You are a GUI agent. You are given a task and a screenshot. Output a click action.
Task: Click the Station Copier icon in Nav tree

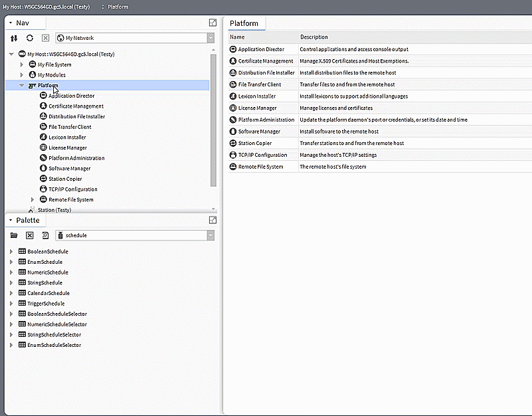click(43, 179)
